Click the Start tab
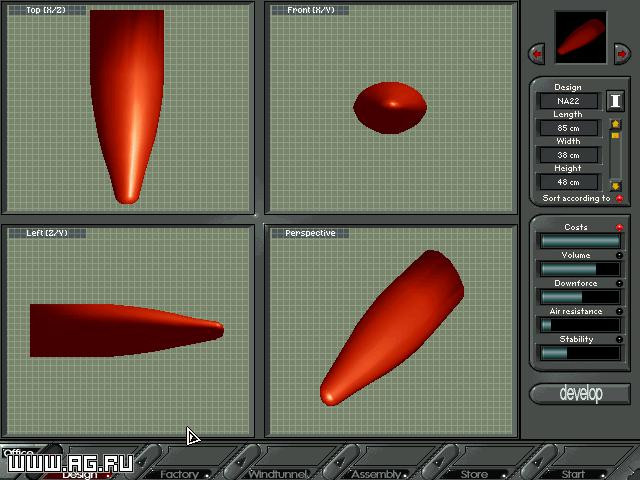The width and height of the screenshot is (640, 480). [573, 474]
